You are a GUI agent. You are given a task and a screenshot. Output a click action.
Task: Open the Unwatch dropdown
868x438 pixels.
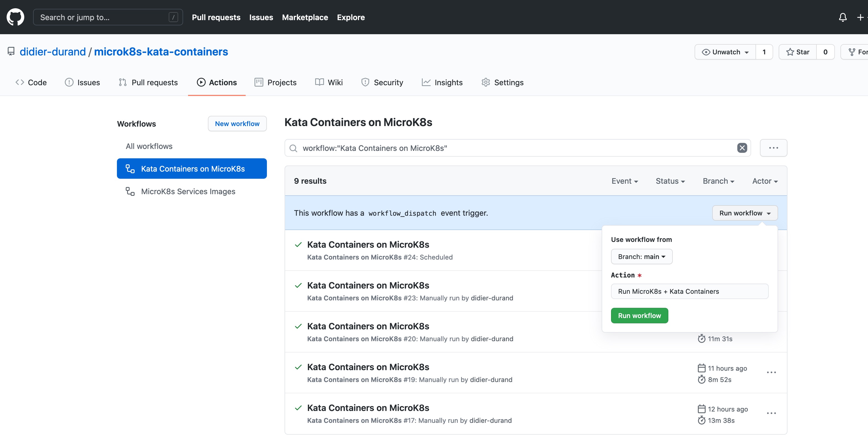click(725, 52)
